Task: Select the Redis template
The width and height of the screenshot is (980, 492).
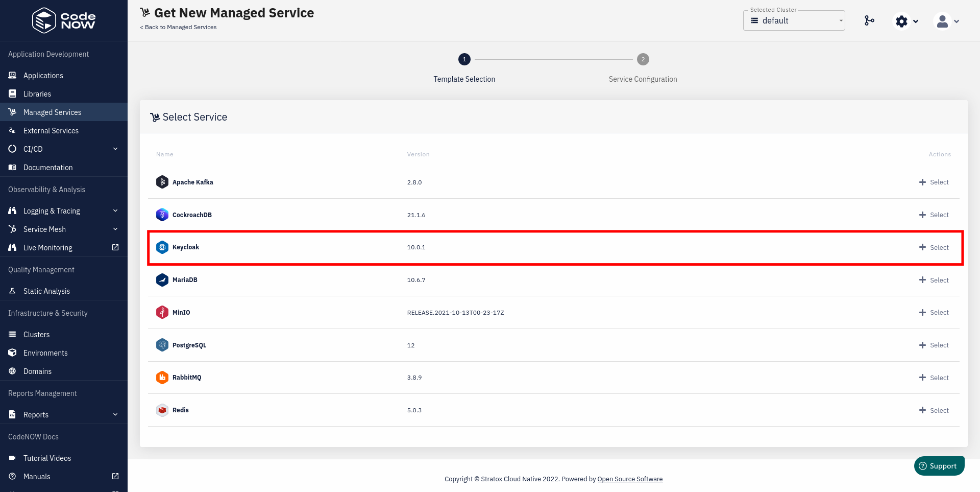Action: point(934,411)
